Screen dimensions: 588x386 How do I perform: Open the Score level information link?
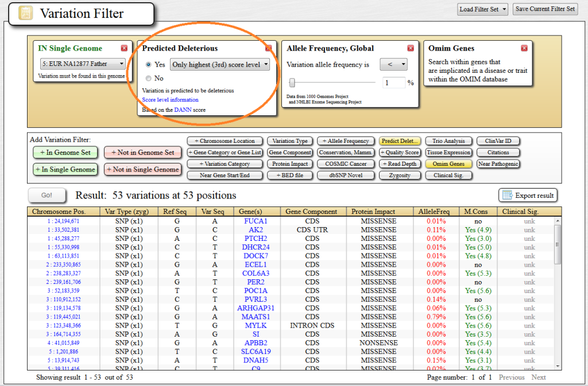(169, 100)
